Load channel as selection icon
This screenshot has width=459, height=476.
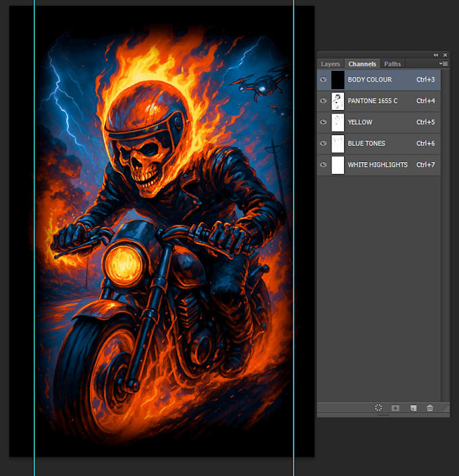tap(378, 408)
